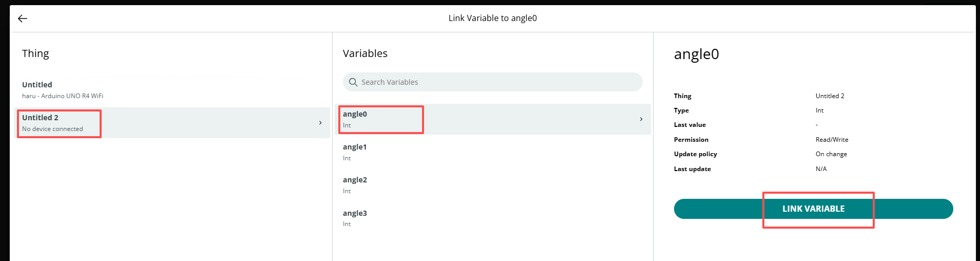Pick the angle3 variable
980x261 pixels.
pyautogui.click(x=493, y=218)
